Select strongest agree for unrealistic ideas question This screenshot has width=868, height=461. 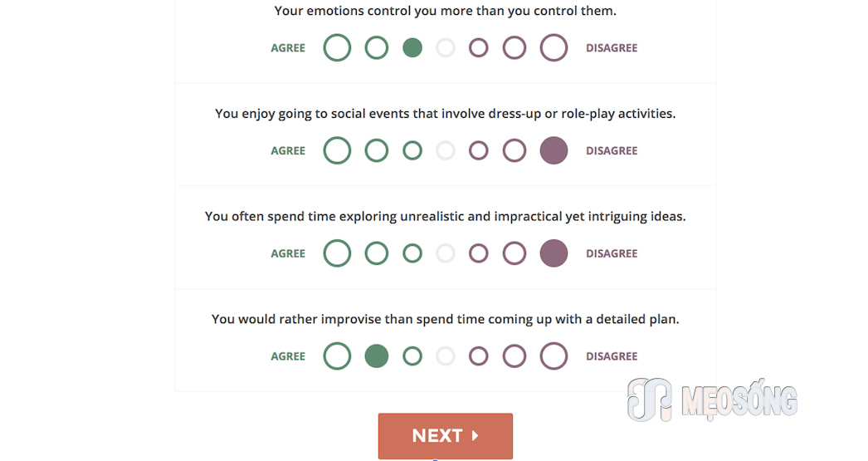click(x=337, y=253)
